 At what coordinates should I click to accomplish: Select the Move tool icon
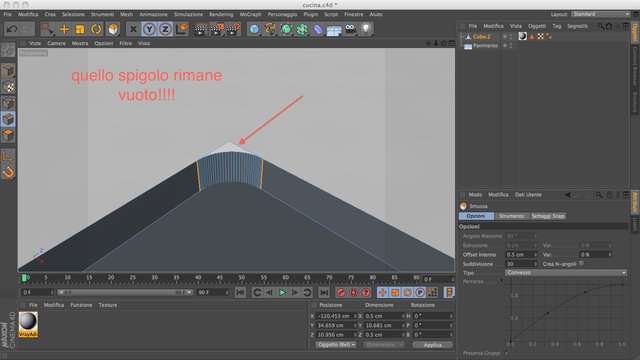[64, 29]
